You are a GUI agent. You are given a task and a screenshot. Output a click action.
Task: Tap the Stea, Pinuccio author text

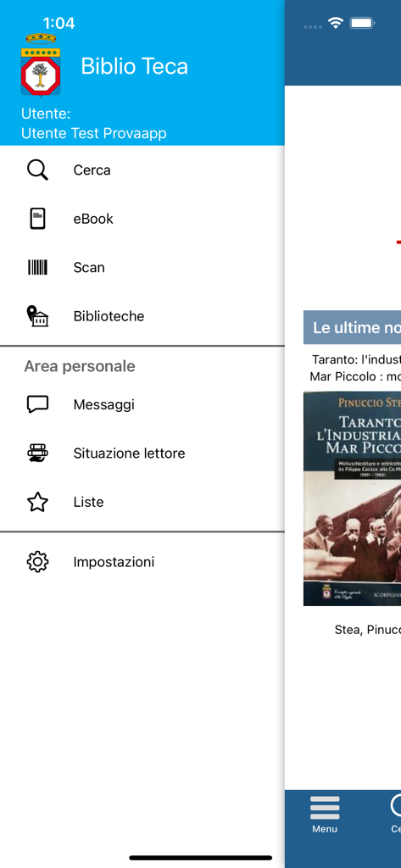(x=368, y=630)
